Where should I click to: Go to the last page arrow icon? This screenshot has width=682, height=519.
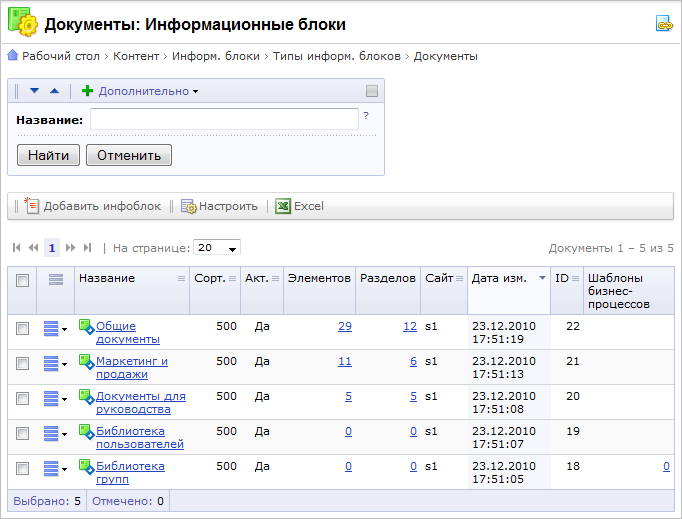(x=88, y=247)
